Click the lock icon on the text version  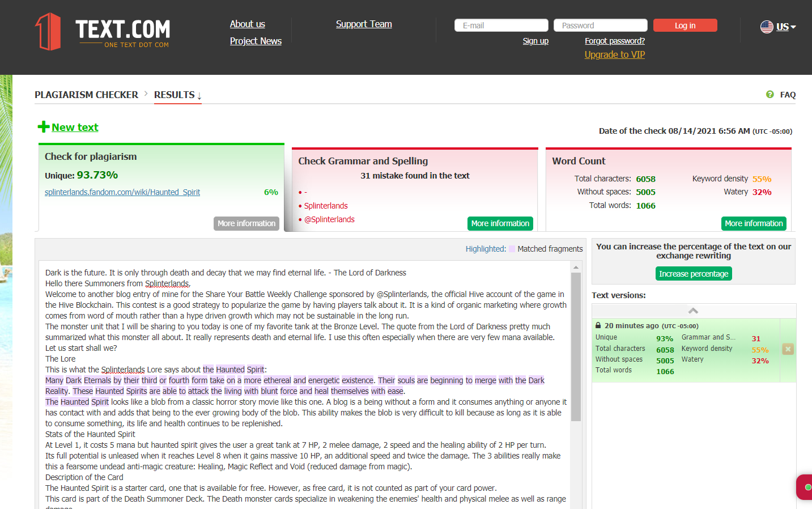(598, 326)
